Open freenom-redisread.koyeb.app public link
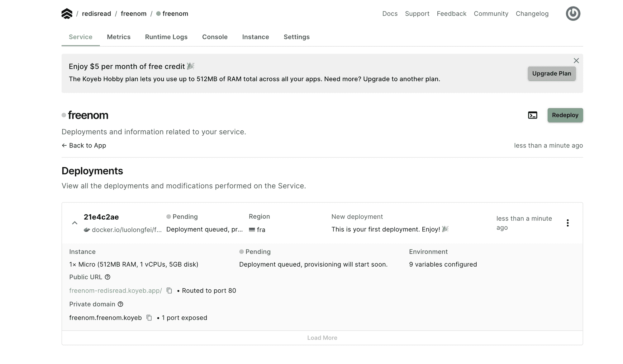 click(115, 291)
